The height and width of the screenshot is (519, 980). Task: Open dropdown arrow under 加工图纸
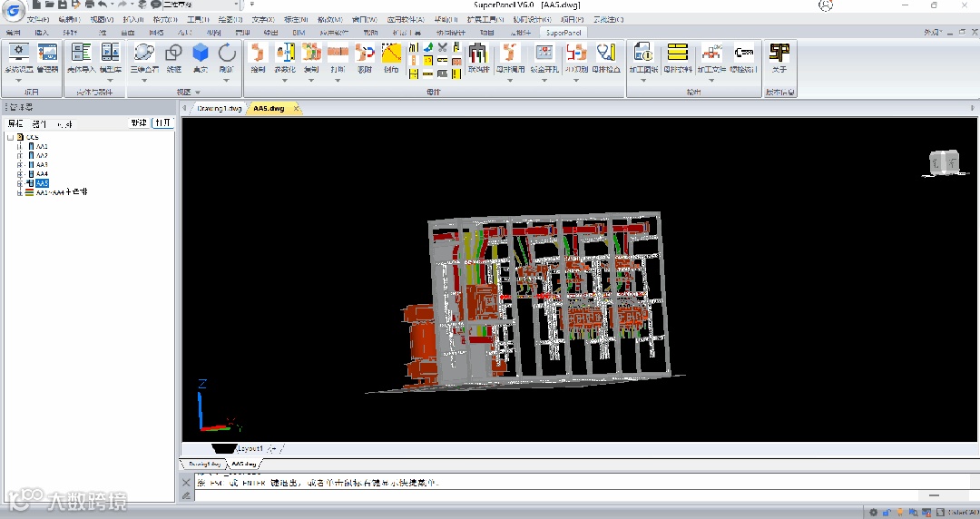pyautogui.click(x=643, y=80)
